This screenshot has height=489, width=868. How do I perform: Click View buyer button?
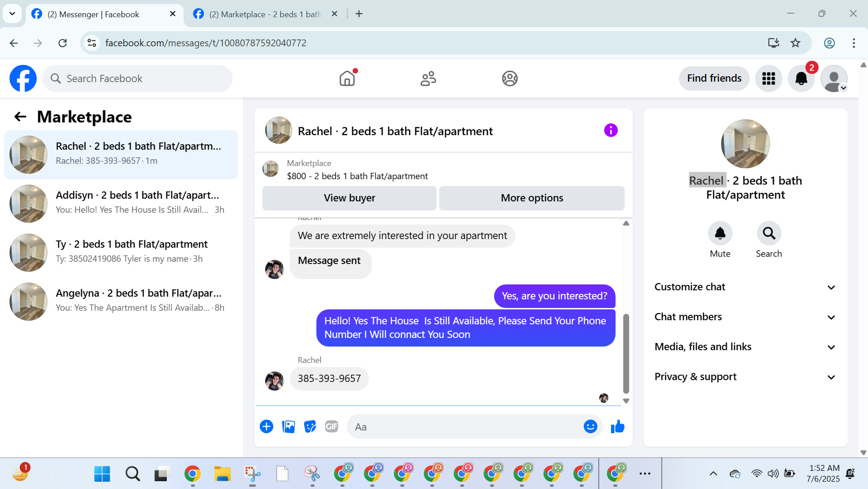(x=349, y=198)
